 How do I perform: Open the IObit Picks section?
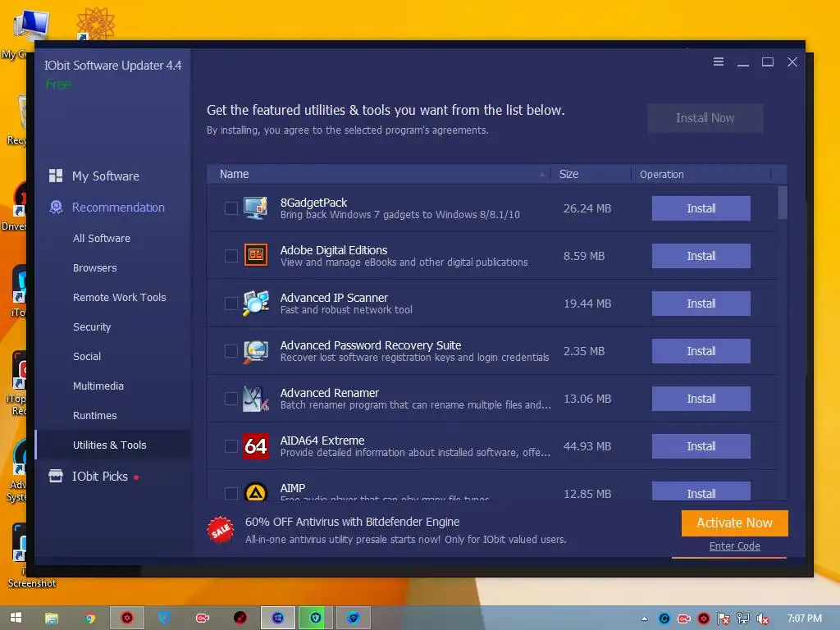click(x=99, y=477)
